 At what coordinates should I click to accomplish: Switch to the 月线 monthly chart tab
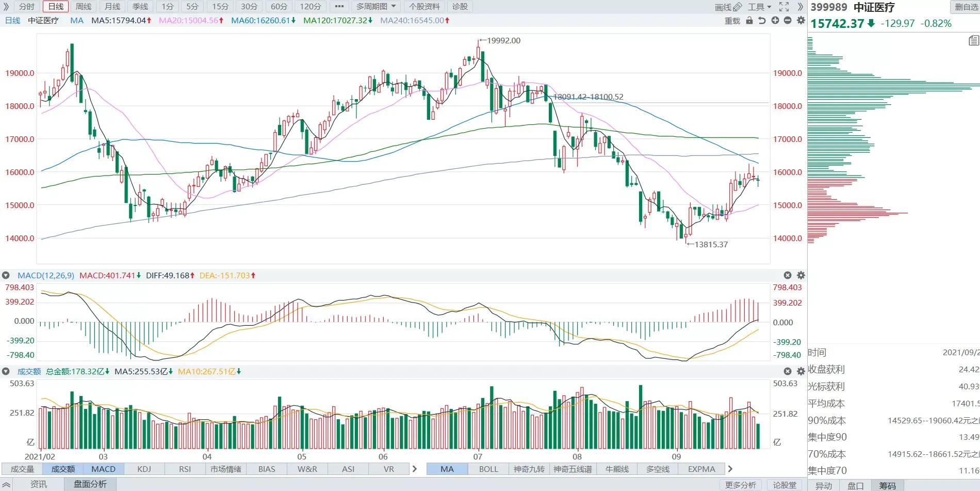tap(112, 7)
